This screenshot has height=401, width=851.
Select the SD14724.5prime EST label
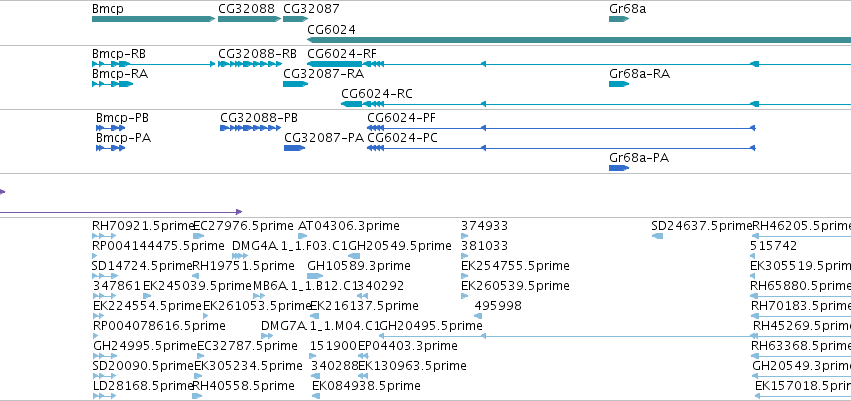coord(143,266)
